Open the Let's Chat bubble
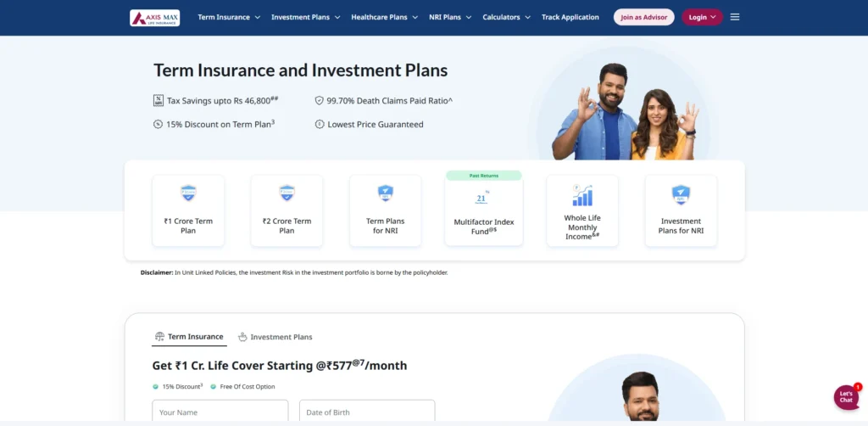The height and width of the screenshot is (426, 868). pos(847,396)
